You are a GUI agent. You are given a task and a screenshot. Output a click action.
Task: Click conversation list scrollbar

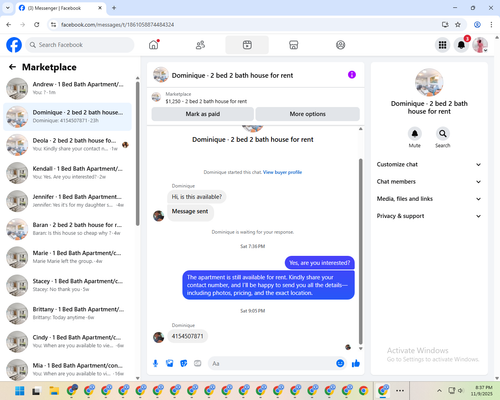[x=137, y=153]
